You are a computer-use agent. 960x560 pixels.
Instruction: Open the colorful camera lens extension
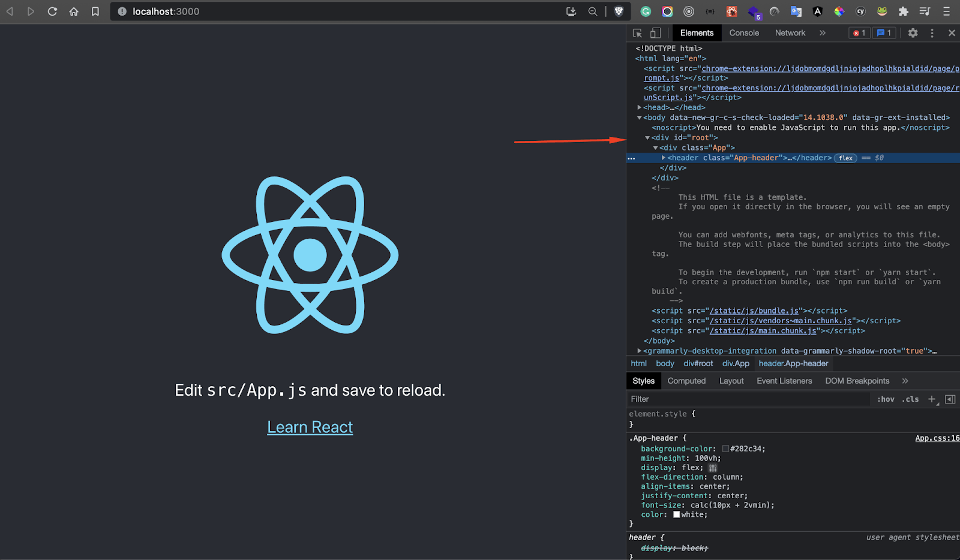pyautogui.click(x=667, y=11)
